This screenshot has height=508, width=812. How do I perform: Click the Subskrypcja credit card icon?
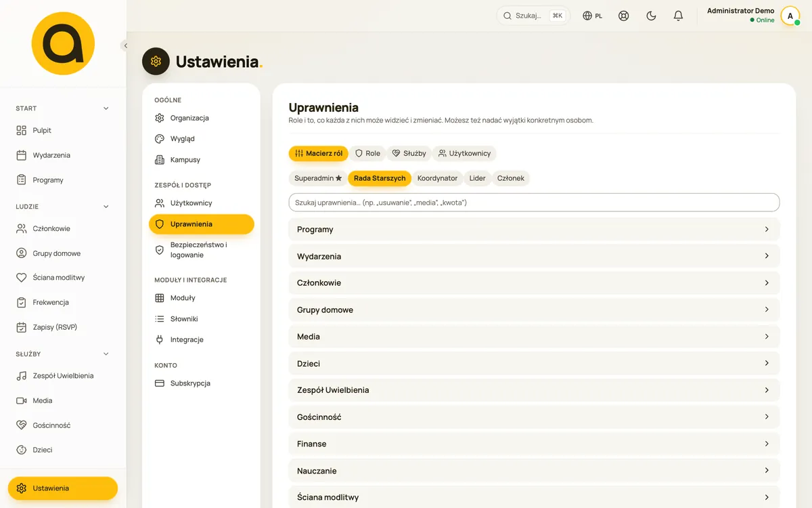pyautogui.click(x=160, y=383)
